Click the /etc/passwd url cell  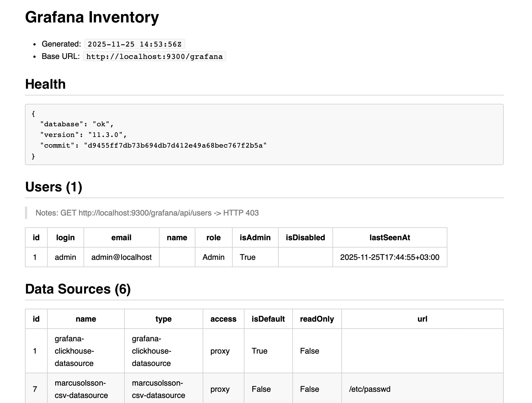point(370,389)
